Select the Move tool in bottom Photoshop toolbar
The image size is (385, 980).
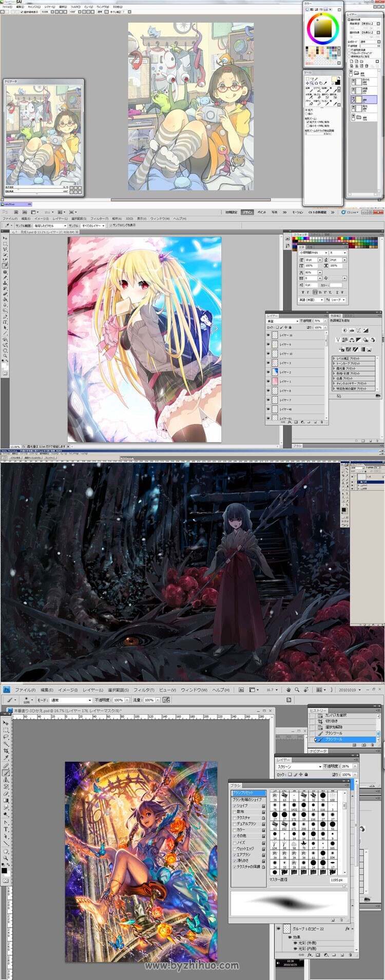tap(6, 723)
